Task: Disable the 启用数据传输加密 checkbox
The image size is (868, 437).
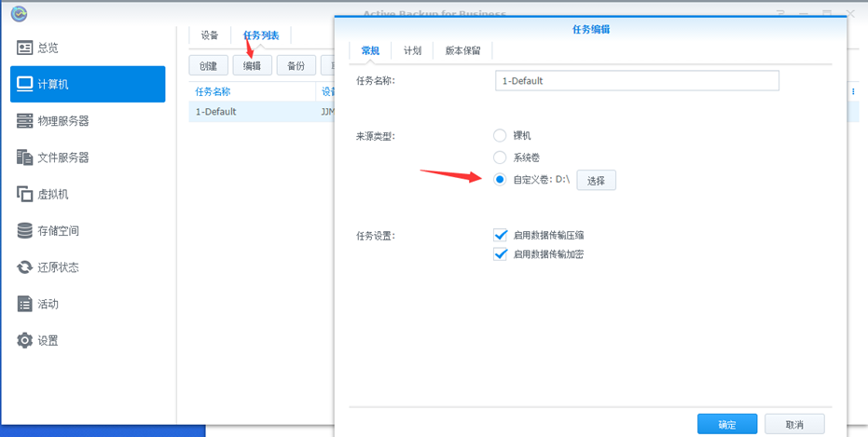Action: tap(501, 254)
